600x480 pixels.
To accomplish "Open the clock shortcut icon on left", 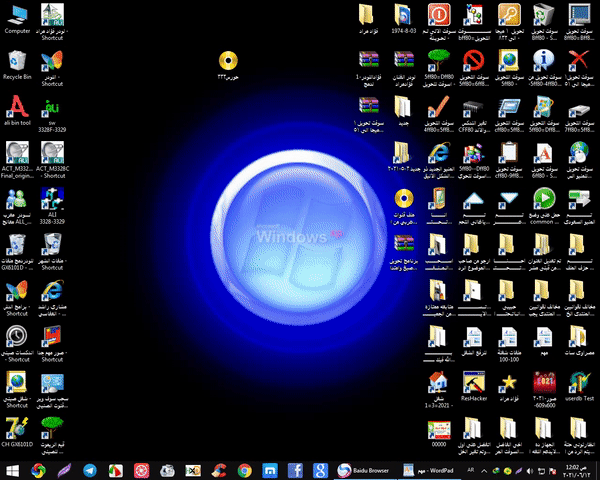I will (17, 344).
